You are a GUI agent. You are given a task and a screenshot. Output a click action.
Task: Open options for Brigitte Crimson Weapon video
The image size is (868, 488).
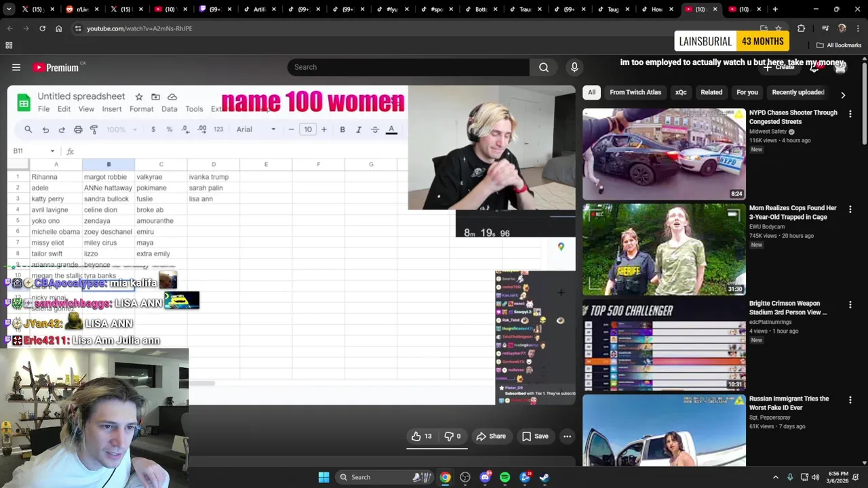pos(850,305)
